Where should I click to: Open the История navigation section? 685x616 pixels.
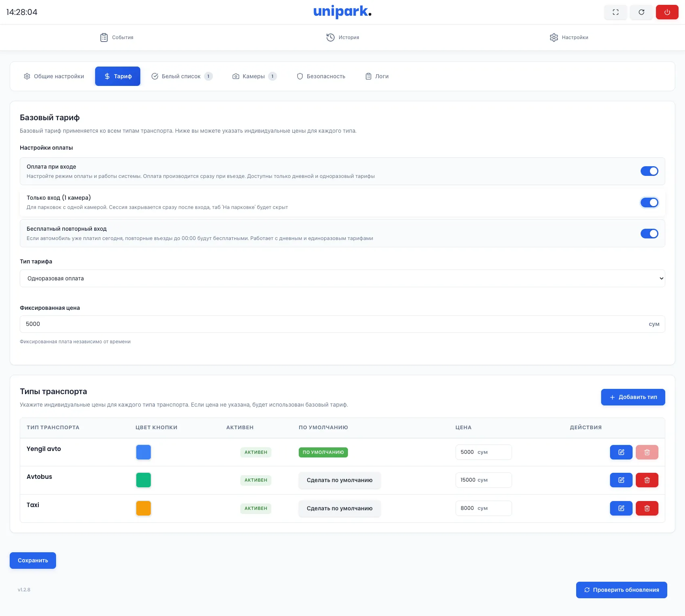[x=342, y=38]
